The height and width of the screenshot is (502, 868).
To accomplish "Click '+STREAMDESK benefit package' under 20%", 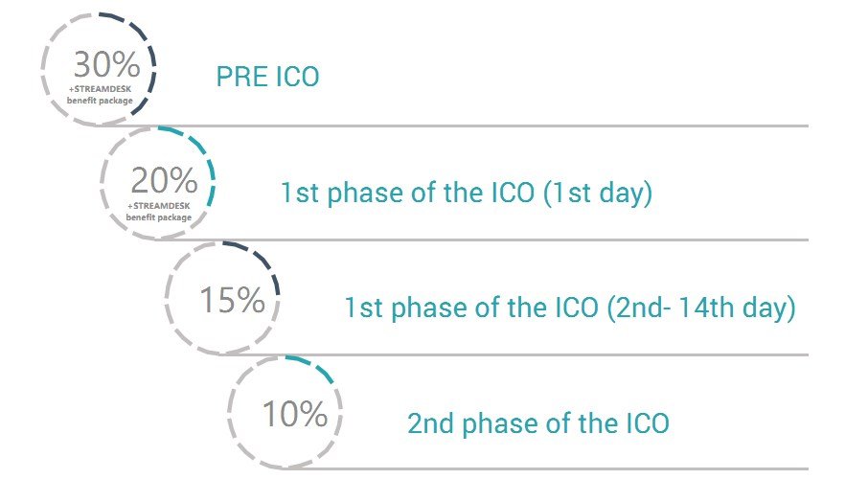I will click(159, 212).
